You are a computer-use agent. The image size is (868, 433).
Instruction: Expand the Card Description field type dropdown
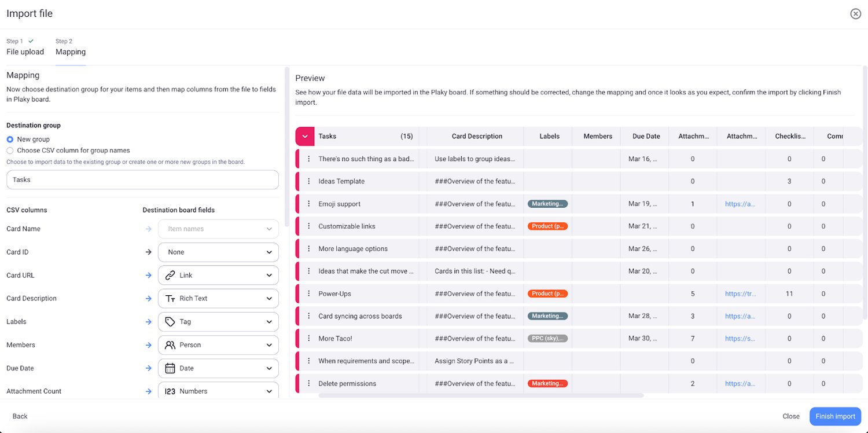[x=269, y=299]
